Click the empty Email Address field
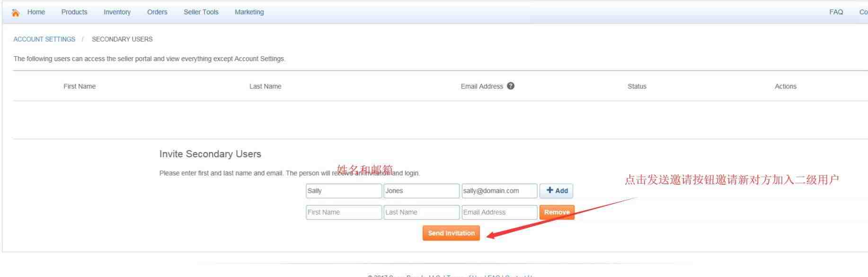 click(499, 212)
